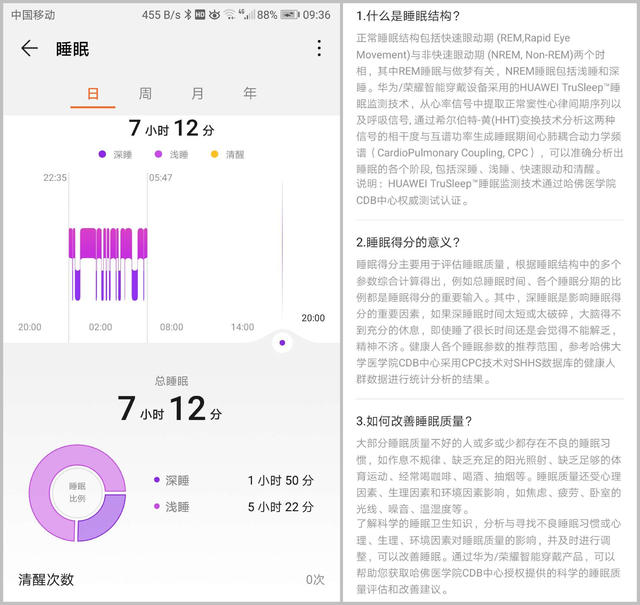Tap the sleep ratio donut chart

77,493
